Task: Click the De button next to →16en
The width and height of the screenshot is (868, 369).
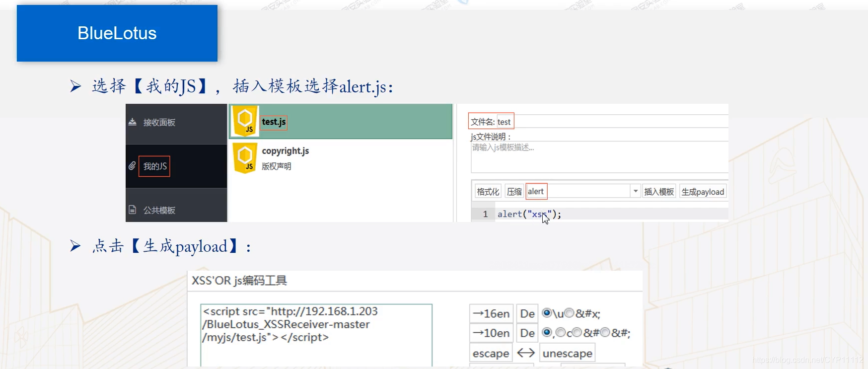Action: (x=527, y=314)
